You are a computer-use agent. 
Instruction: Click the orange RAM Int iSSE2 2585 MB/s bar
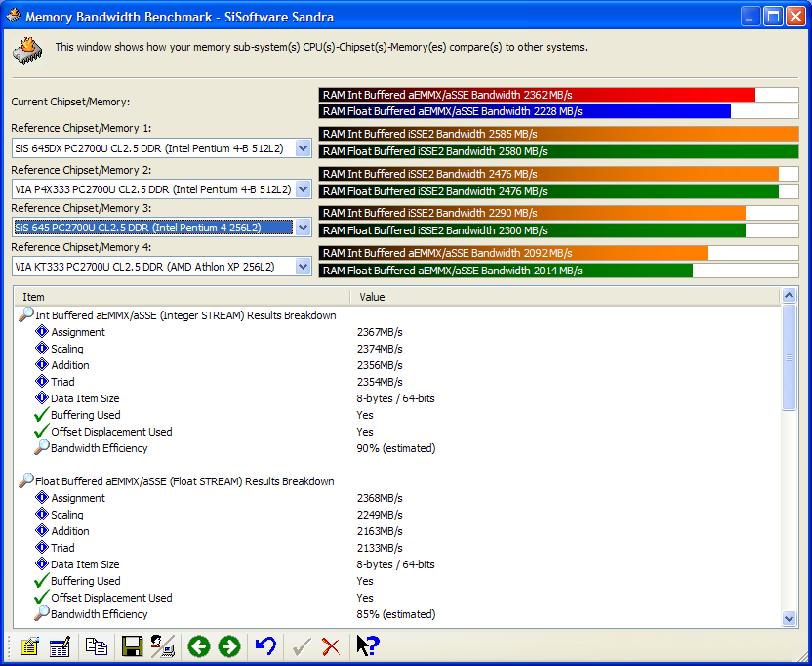tap(558, 134)
